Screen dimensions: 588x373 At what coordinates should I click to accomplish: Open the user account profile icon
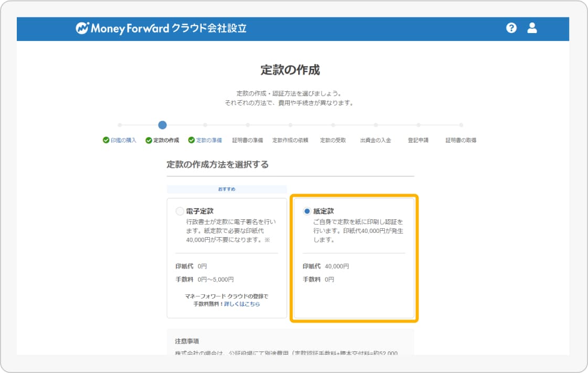(x=532, y=28)
